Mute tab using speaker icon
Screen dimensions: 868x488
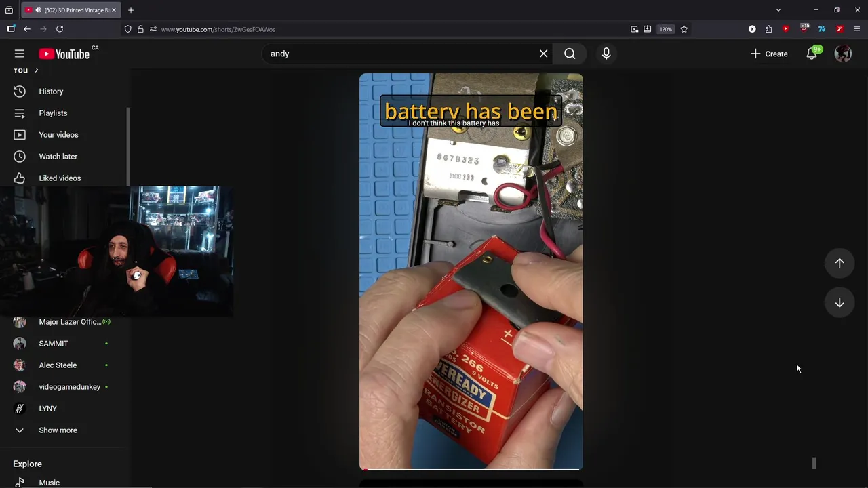tap(38, 10)
